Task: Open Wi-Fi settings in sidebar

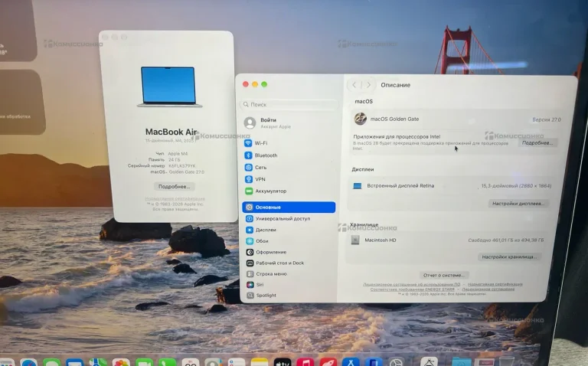Action: (x=289, y=143)
